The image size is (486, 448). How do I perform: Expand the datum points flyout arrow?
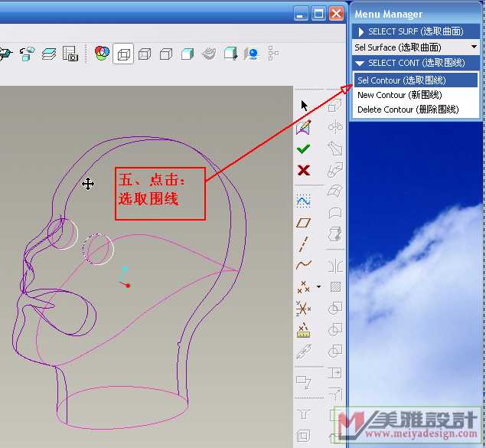(x=319, y=286)
